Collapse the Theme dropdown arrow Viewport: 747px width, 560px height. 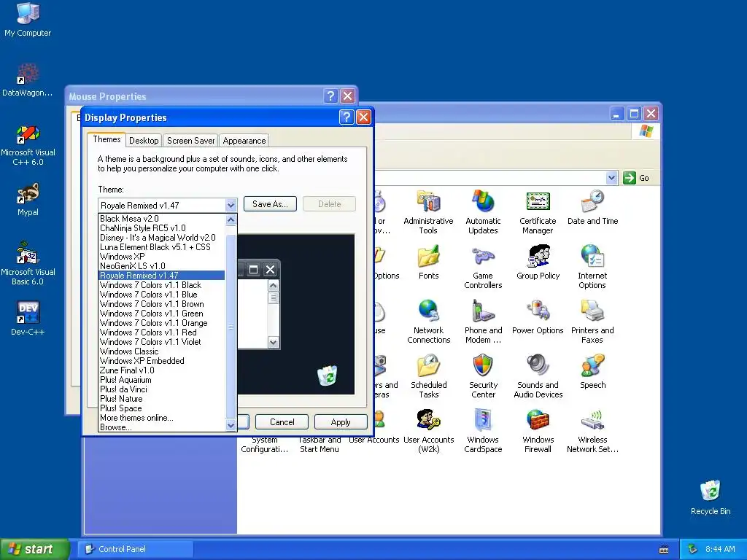coord(231,205)
